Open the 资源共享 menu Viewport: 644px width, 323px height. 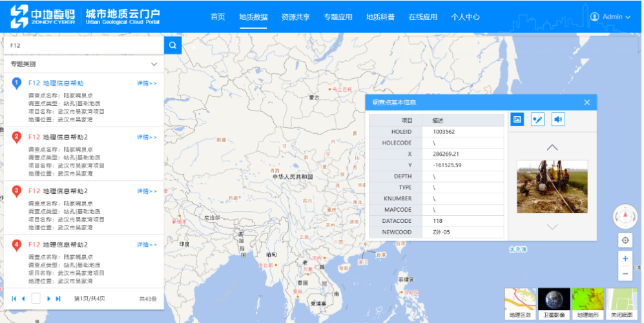click(x=295, y=17)
